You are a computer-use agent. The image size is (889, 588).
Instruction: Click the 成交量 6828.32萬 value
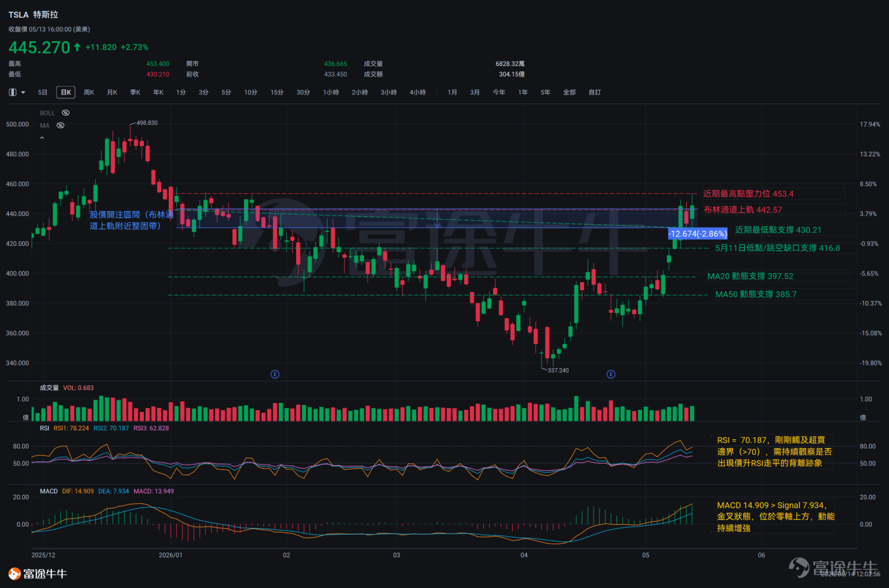coord(510,64)
